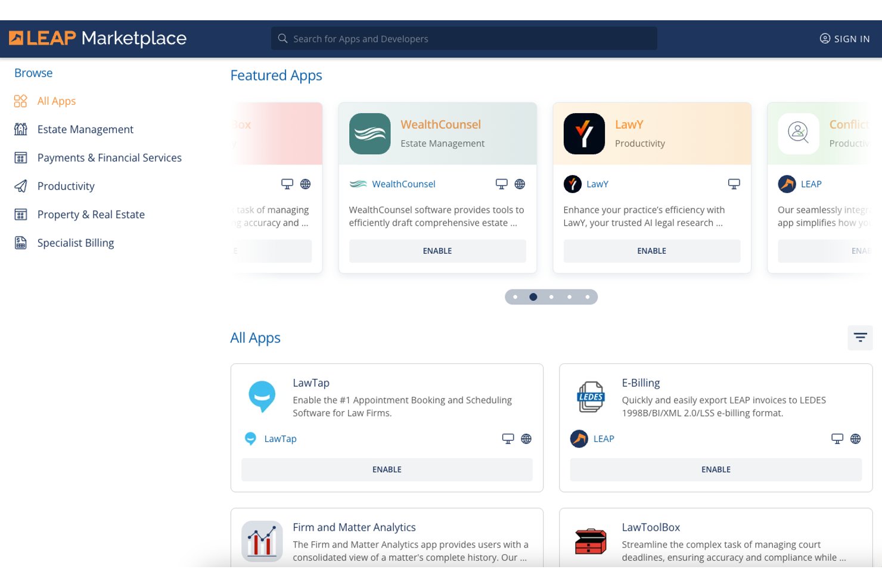Open LawToolBox app title
The width and height of the screenshot is (882, 588).
651,527
